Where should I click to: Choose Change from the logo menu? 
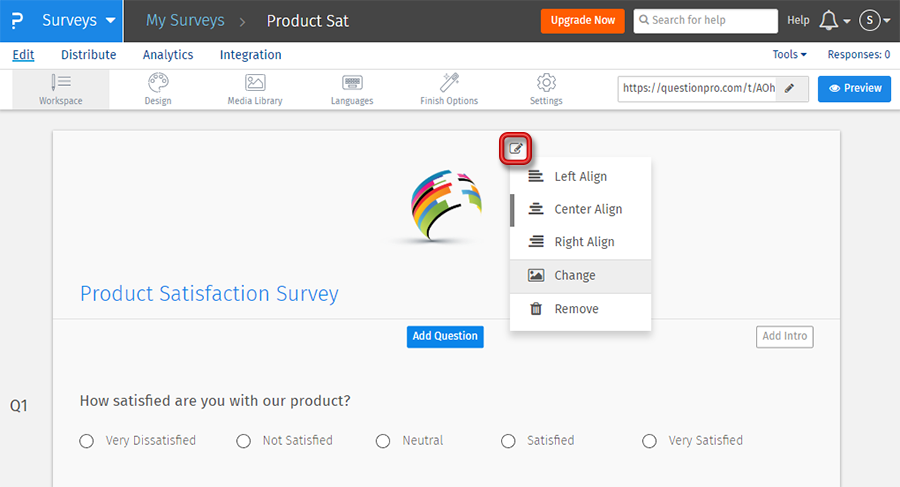tap(574, 275)
